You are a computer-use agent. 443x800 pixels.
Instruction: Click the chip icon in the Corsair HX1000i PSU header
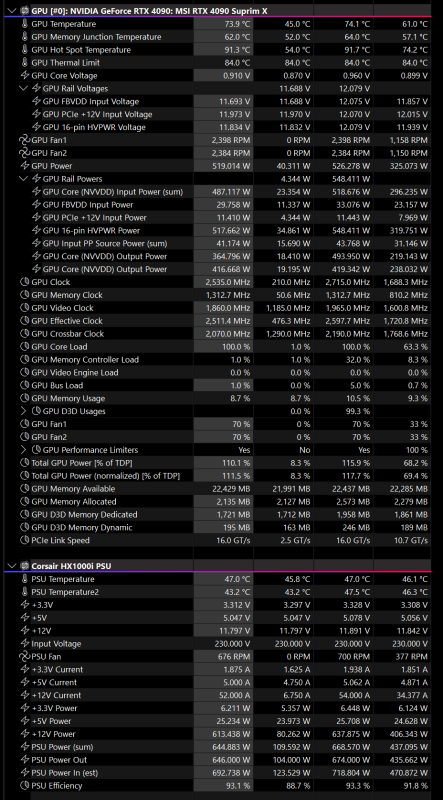(x=24, y=566)
